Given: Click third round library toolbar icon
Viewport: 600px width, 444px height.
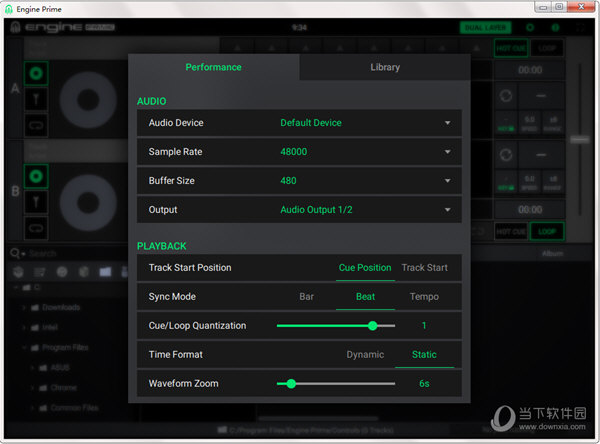Looking at the screenshot, I should [62, 272].
